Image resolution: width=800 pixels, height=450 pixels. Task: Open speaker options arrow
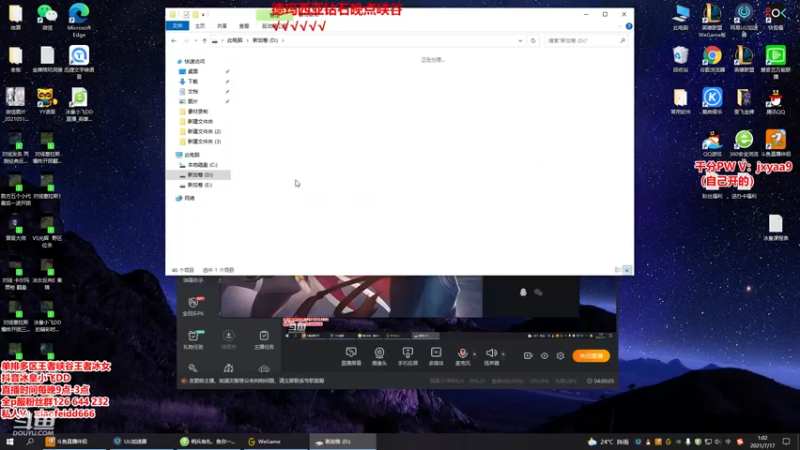click(x=503, y=354)
